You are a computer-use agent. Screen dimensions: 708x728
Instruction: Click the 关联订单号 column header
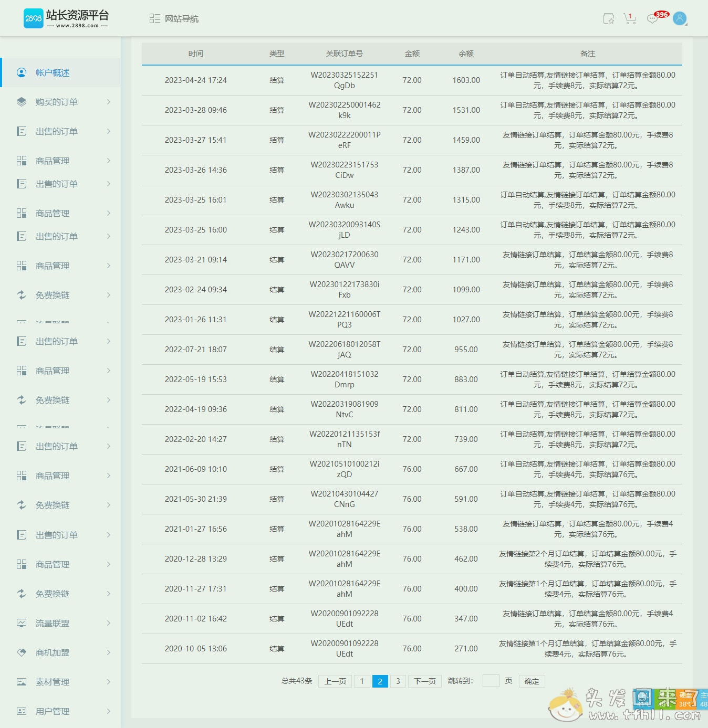pyautogui.click(x=345, y=54)
